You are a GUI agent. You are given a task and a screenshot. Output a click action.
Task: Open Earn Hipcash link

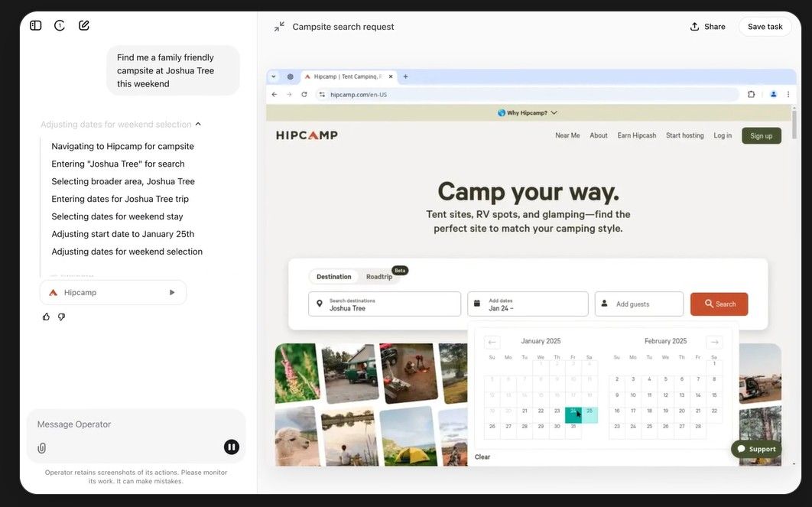636,135
